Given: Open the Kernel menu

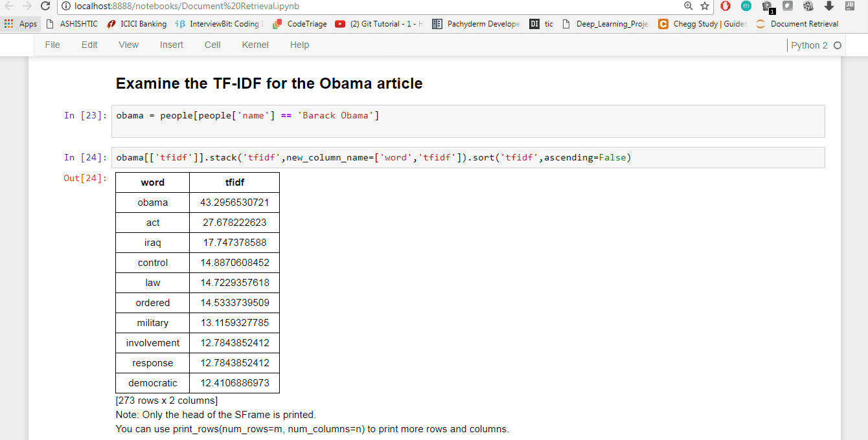Looking at the screenshot, I should tap(255, 45).
